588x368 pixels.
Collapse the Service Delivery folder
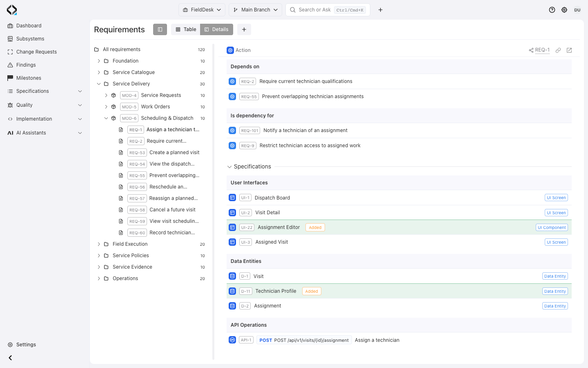point(99,84)
